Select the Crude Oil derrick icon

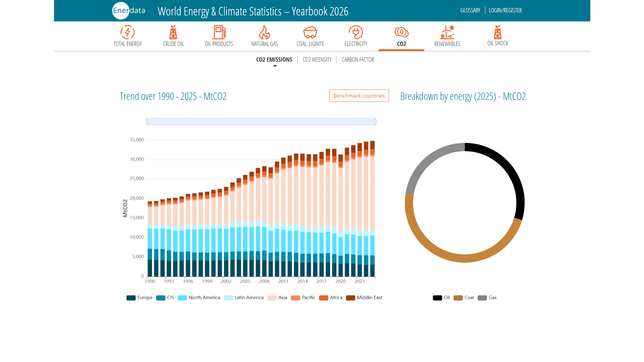coord(173,33)
